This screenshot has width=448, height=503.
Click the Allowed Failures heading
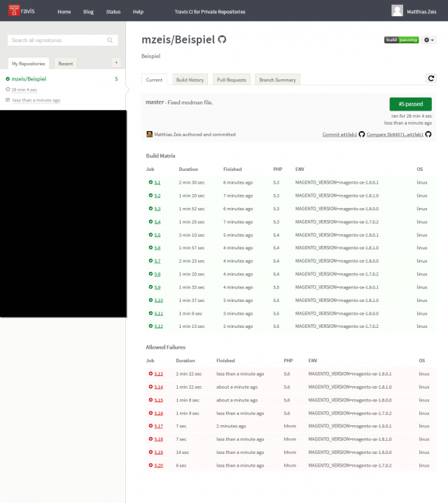(x=166, y=347)
